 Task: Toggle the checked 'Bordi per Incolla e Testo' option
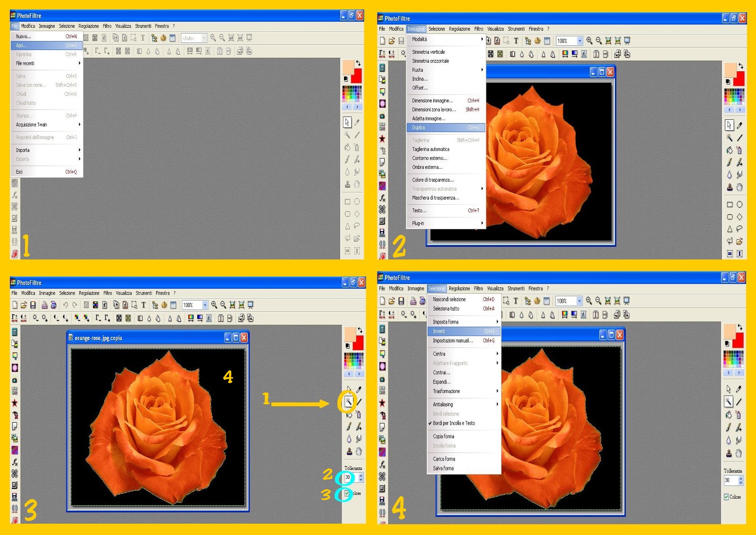pyautogui.click(x=454, y=423)
